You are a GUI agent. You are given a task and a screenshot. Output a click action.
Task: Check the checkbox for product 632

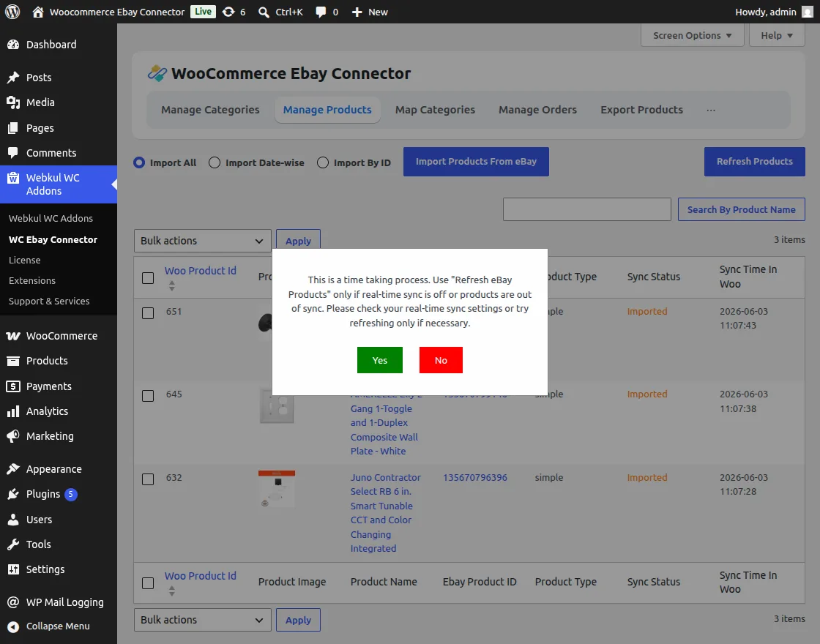pyautogui.click(x=148, y=479)
